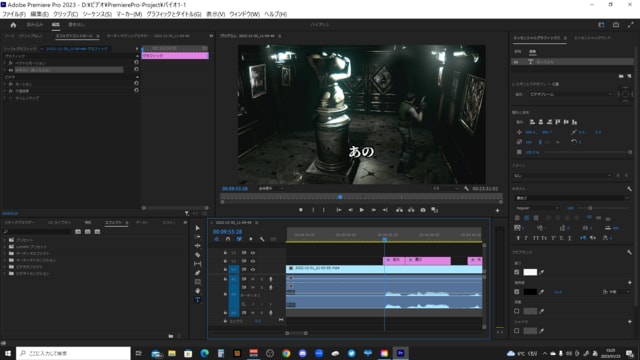
Task: Open the black stroke color swatch
Action: 530,292
